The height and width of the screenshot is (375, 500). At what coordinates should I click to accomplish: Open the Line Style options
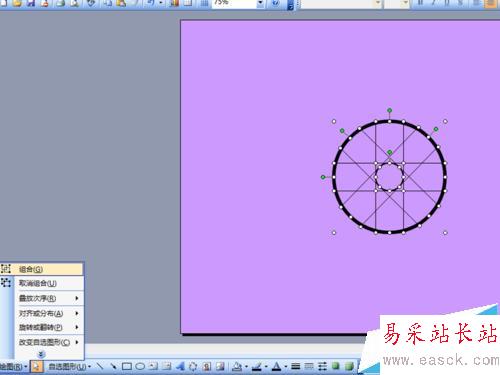click(x=295, y=367)
